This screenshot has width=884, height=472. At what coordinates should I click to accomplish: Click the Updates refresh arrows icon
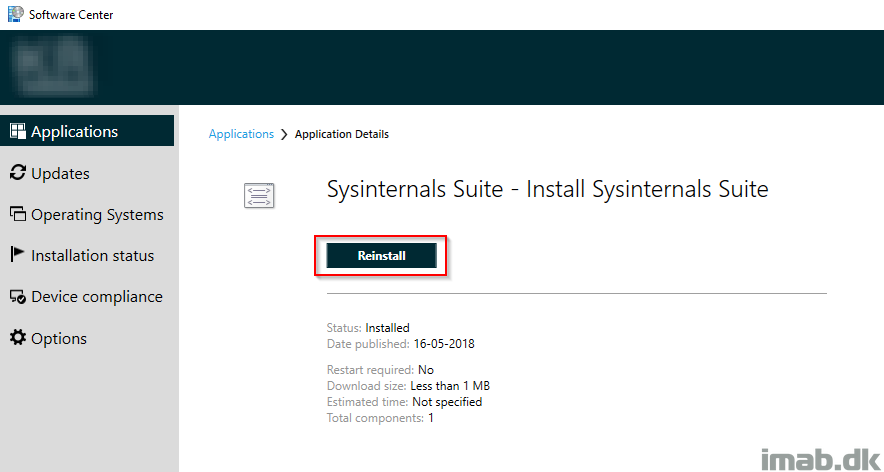point(18,173)
